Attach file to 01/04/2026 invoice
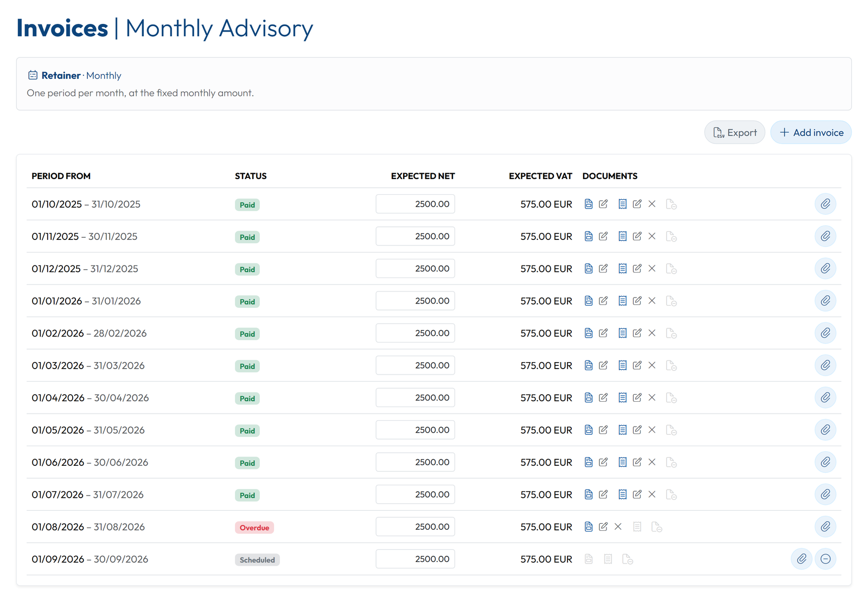This screenshot has height=602, width=868. pos(825,397)
